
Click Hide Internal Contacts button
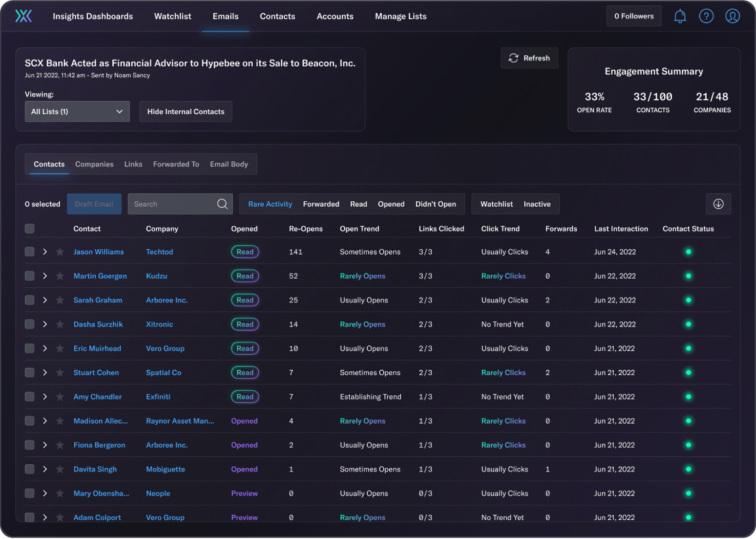(x=186, y=111)
